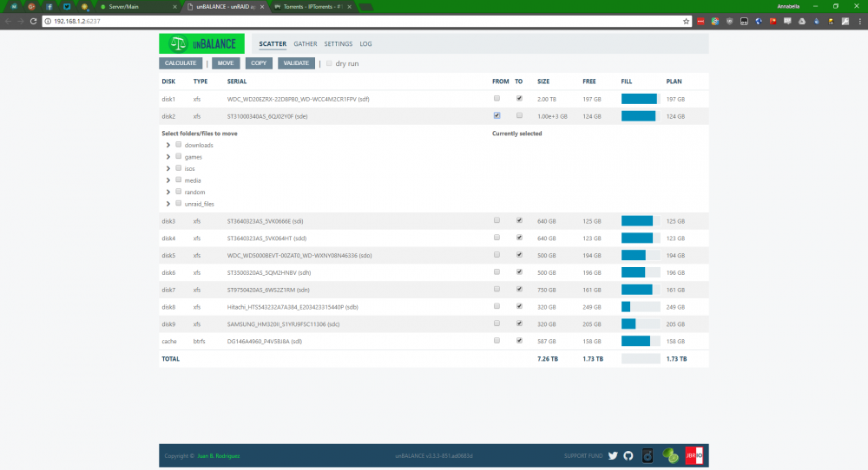Open the SETTINGS tab
The height and width of the screenshot is (470, 868).
click(339, 43)
